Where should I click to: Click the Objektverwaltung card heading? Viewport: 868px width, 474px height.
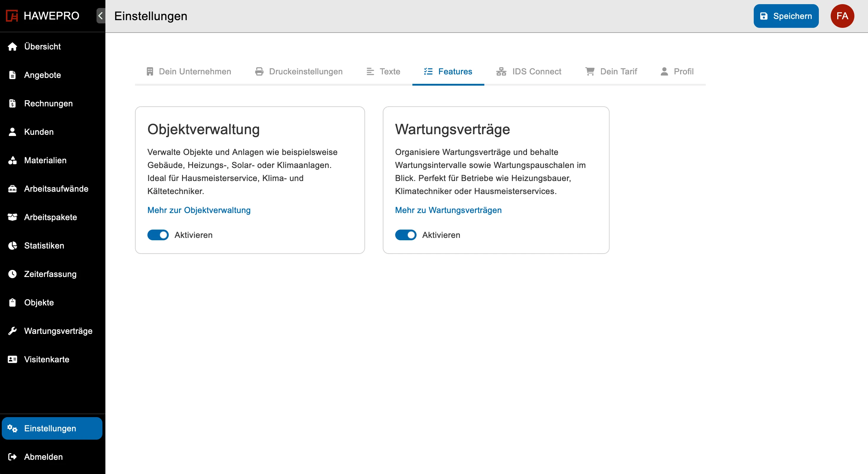point(203,129)
